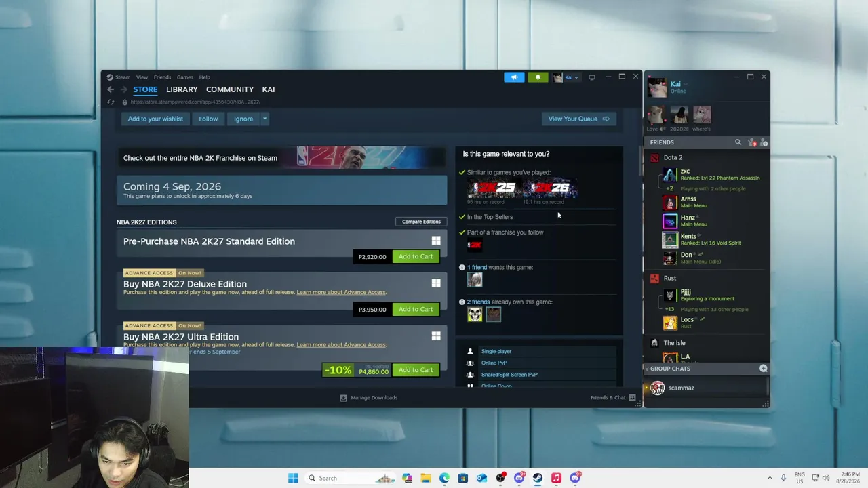Open Kai's status dropdown in friends window
Screen dimensions: 868x488
686,84
